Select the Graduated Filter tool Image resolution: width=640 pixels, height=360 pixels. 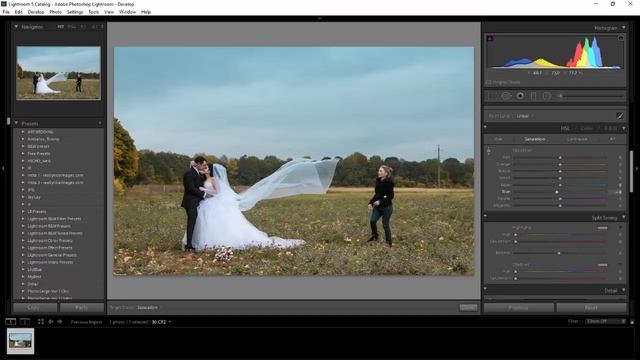533,96
